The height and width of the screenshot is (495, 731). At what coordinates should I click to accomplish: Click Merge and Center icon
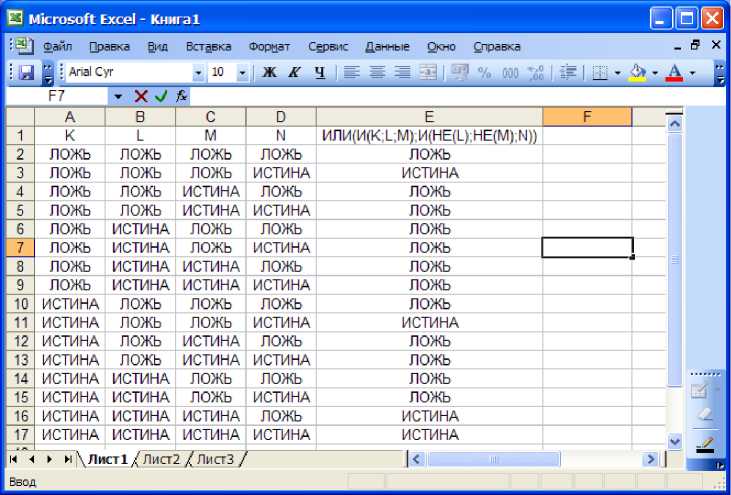[x=428, y=72]
